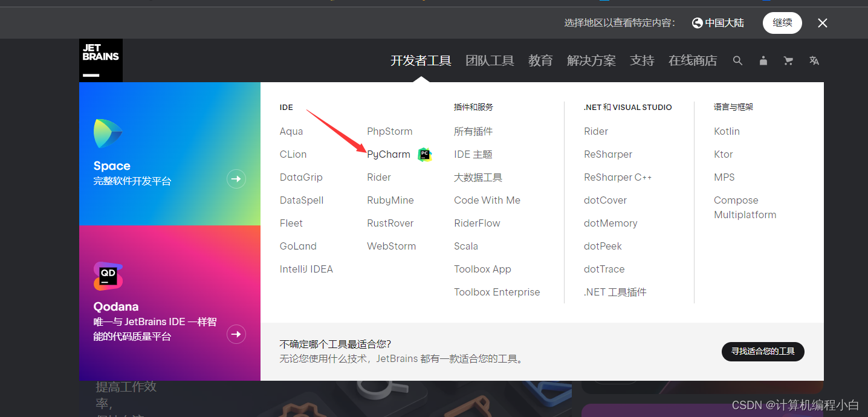Open Toolbox App link
Screen dimensions: 868x417
(x=482, y=269)
